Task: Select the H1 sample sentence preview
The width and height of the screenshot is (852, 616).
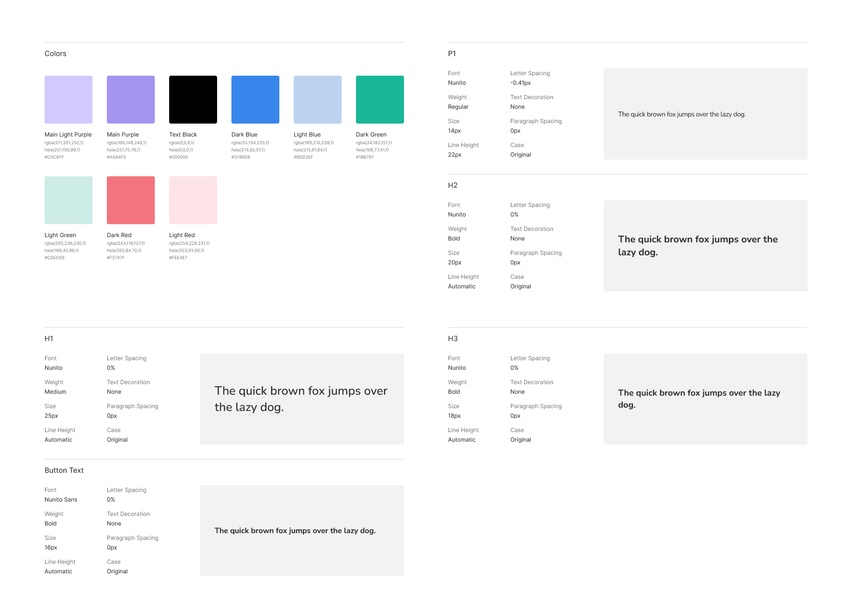Action: pyautogui.click(x=301, y=399)
